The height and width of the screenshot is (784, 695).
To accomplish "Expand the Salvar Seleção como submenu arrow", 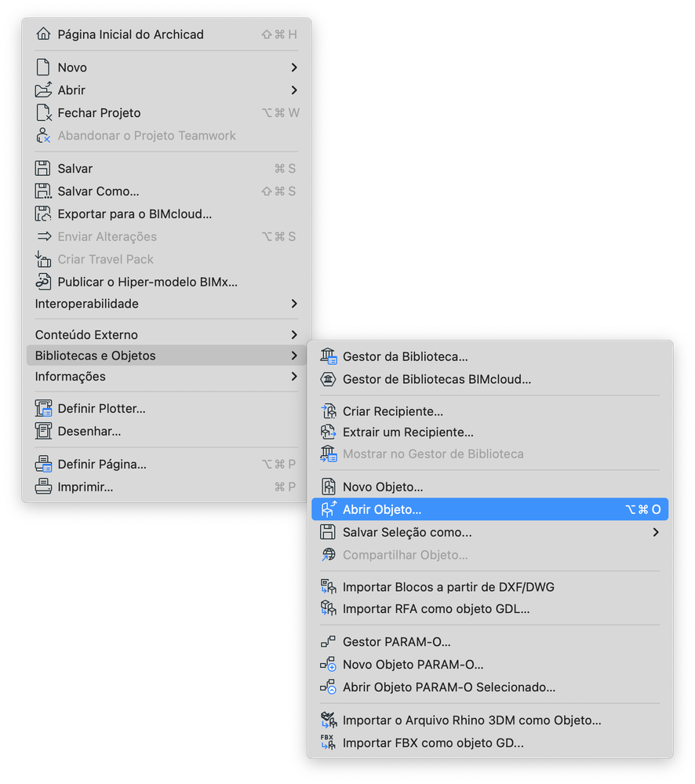I will click(656, 532).
